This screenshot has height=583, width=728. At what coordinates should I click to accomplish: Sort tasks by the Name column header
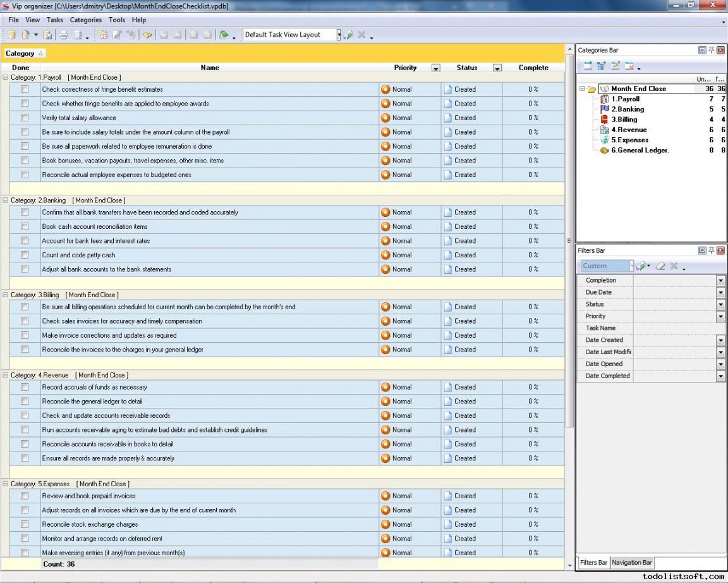click(210, 68)
